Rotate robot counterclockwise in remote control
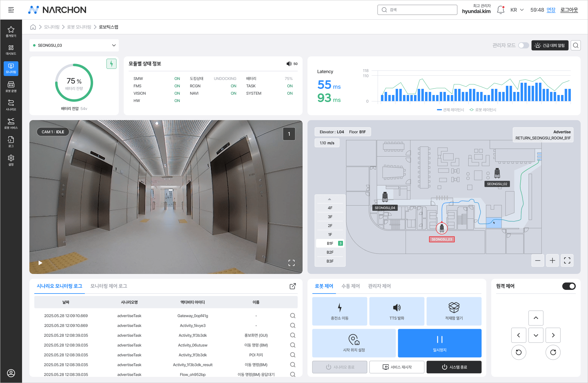Screen dimensions: 588x383 [x=519, y=352]
